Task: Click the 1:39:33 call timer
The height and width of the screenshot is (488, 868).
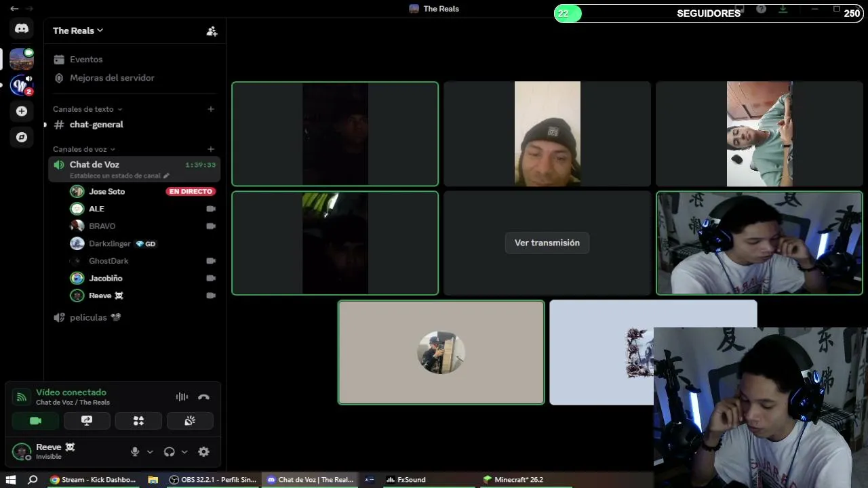Action: tap(200, 165)
